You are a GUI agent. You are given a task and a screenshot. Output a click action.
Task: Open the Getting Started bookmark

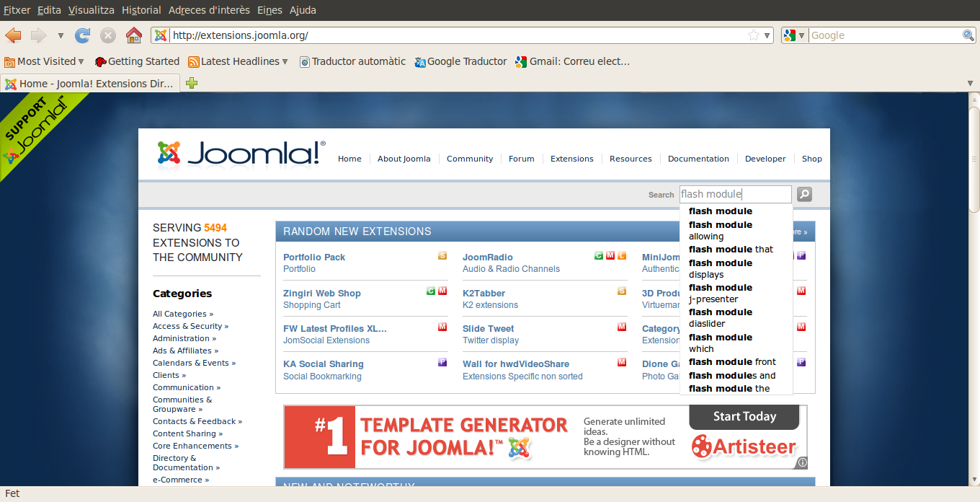(137, 61)
